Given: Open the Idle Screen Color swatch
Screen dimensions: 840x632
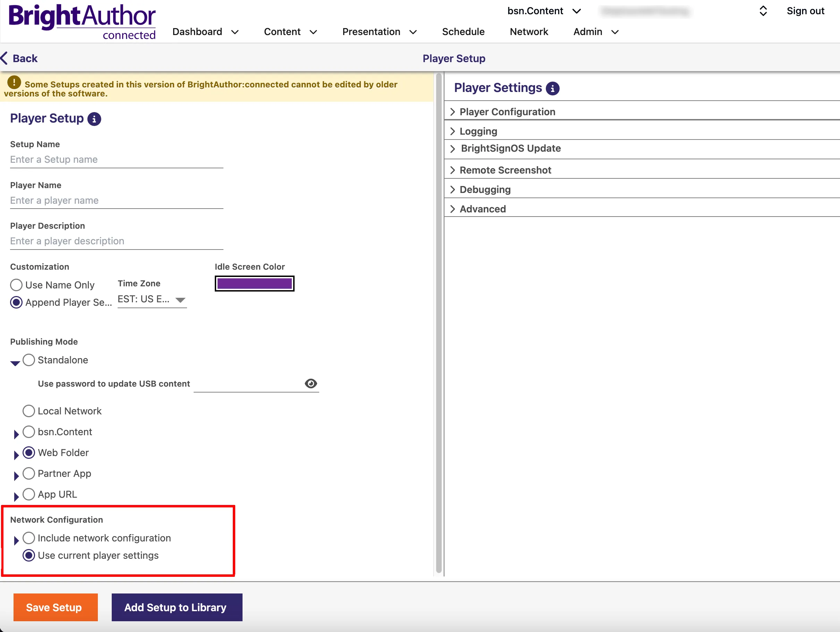Looking at the screenshot, I should pos(254,284).
